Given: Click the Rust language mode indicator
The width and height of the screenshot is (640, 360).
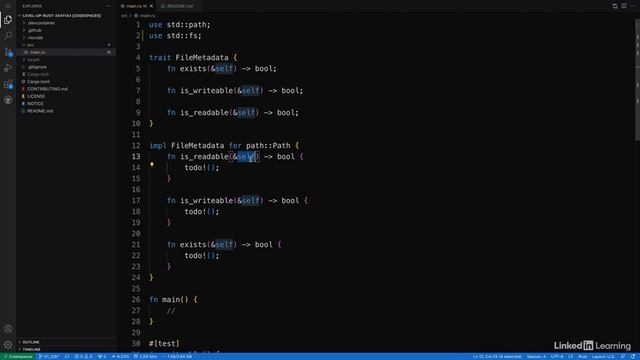Looking at the screenshot, I should (582, 357).
